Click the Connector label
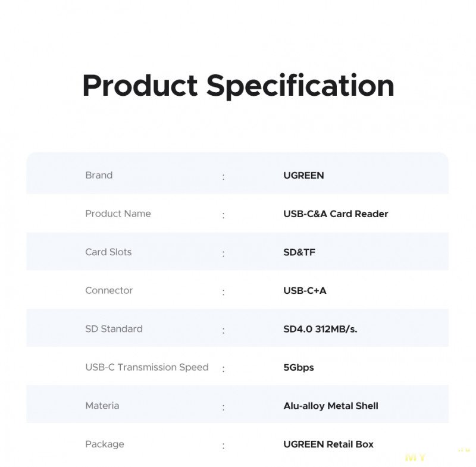 click(109, 290)
